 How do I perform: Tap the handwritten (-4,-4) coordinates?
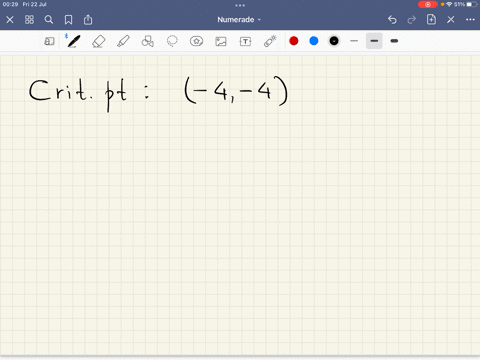[236, 91]
